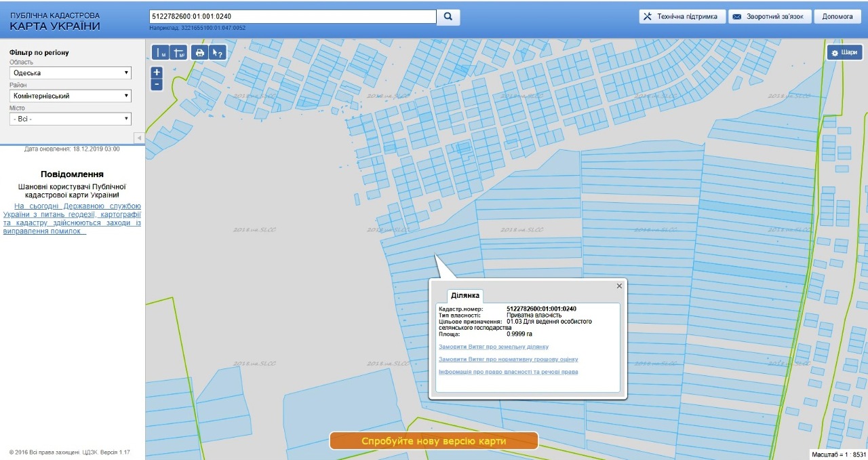Open the Допомога help page
Viewport: 868px width, 460px height.
837,17
